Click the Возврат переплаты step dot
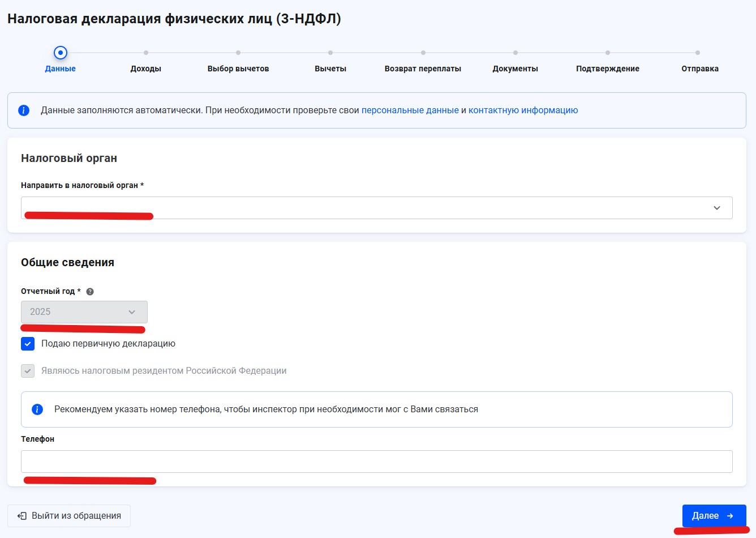Screen dimensions: 756x538 pyautogui.click(x=422, y=52)
